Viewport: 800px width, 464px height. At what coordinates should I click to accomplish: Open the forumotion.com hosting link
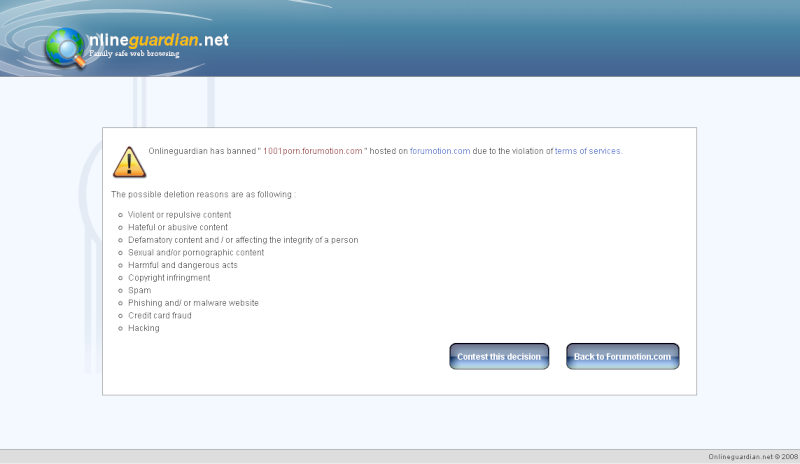coord(440,151)
